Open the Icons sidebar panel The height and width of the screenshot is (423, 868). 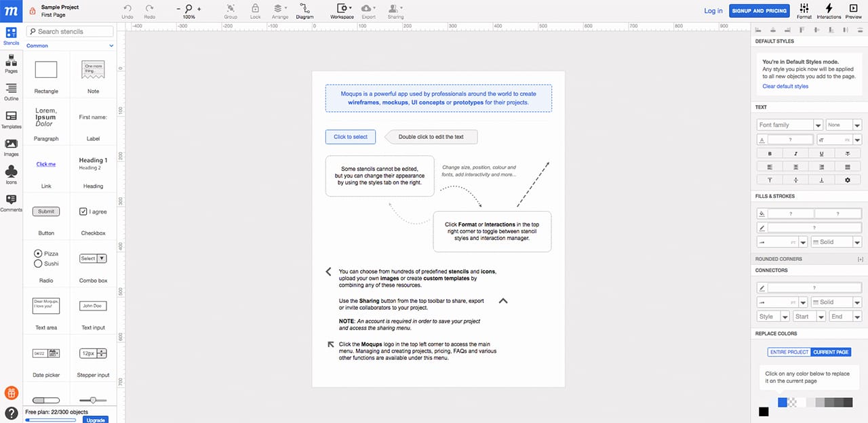[11, 176]
